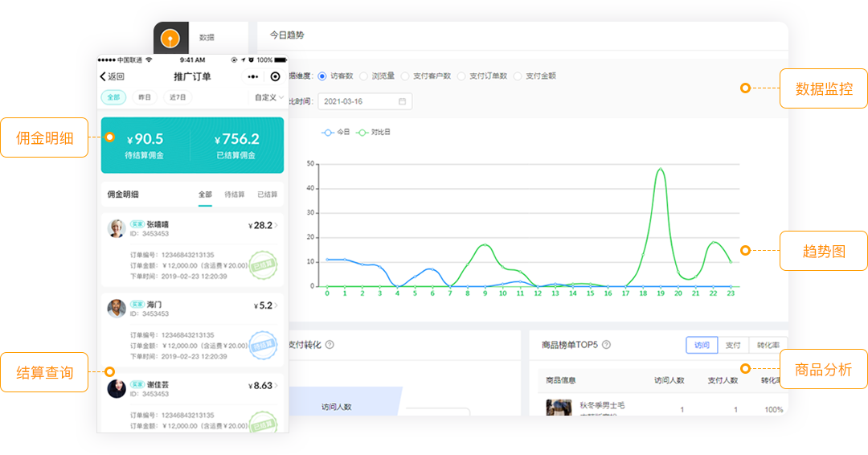The height and width of the screenshot is (455, 868).
Task: Click the help icon beside 商品榜单TOP5
Action: (x=606, y=345)
